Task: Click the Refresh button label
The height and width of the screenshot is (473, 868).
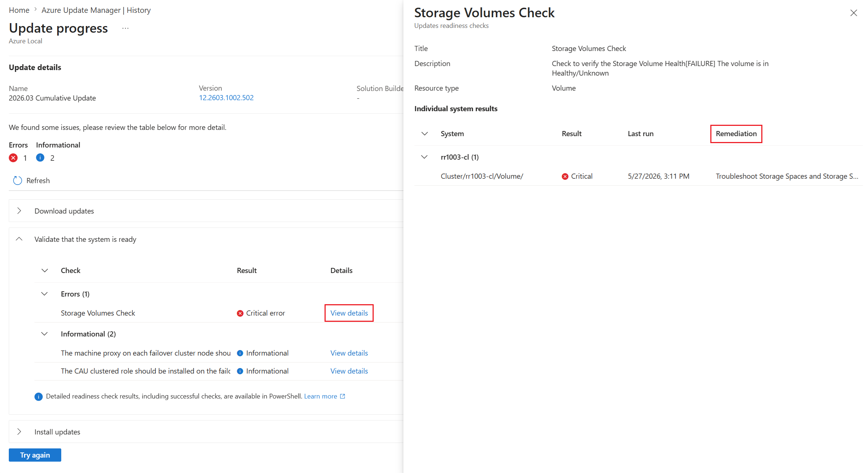Action: click(x=38, y=181)
